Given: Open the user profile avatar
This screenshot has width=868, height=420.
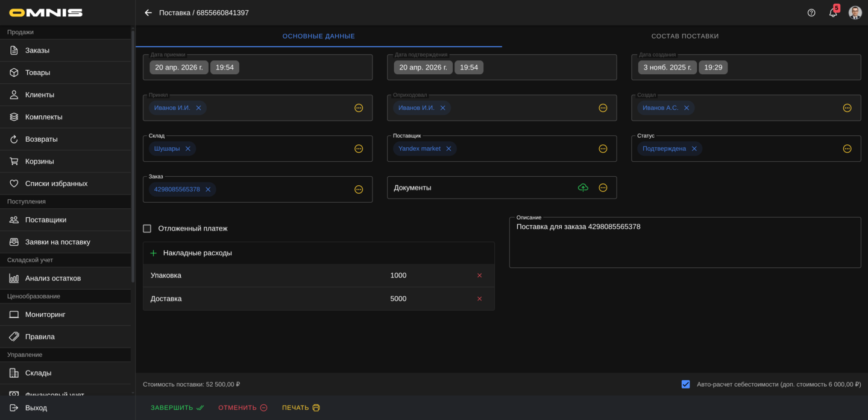Looking at the screenshot, I should click(855, 13).
